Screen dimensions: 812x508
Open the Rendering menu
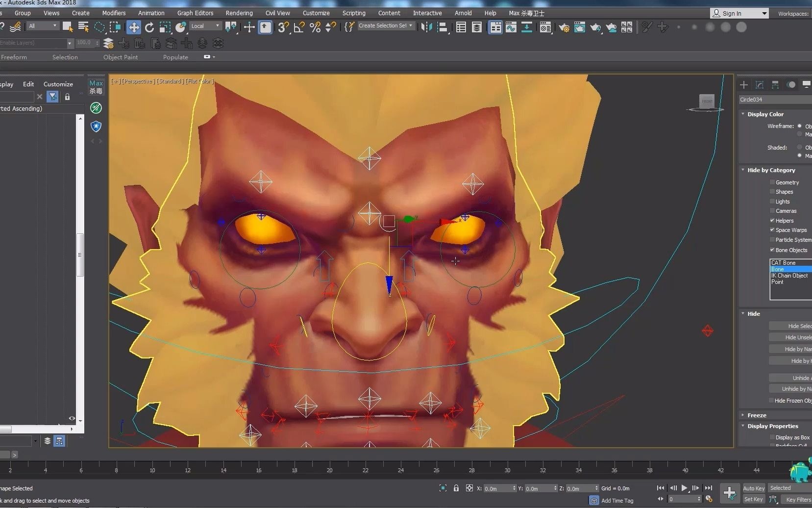click(x=239, y=13)
